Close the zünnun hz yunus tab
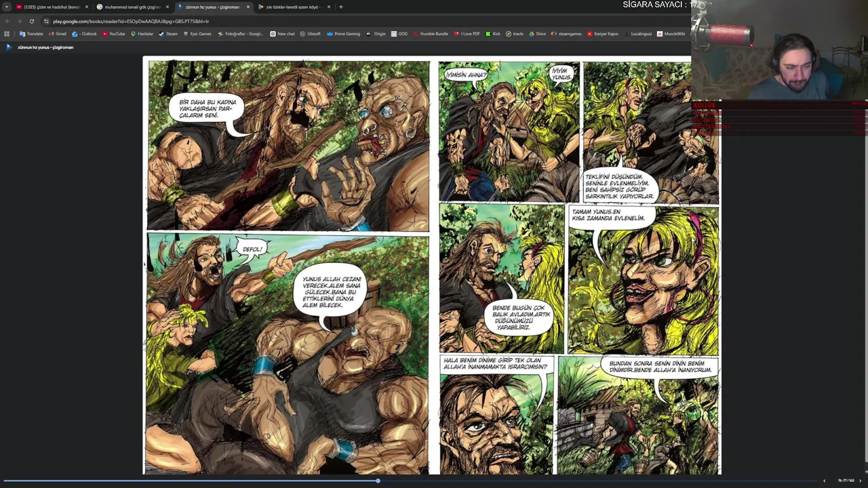 point(248,7)
